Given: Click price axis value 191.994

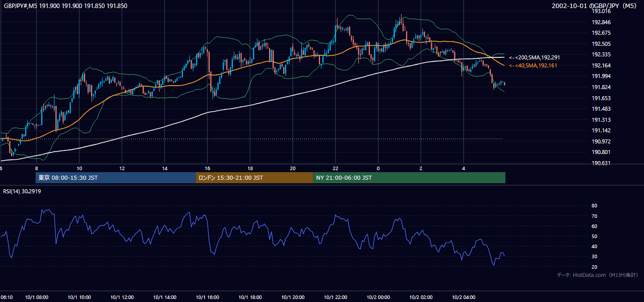Looking at the screenshot, I should click(601, 76).
